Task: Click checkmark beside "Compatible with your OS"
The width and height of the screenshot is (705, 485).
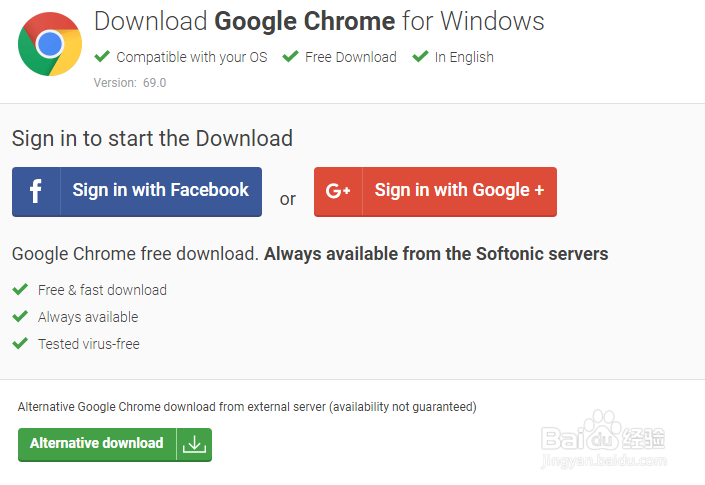Action: [102, 57]
